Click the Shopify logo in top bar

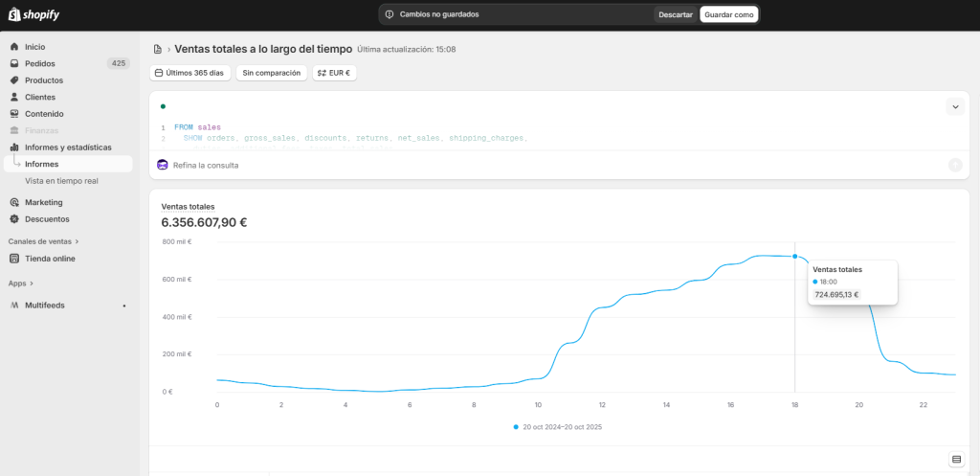click(34, 14)
